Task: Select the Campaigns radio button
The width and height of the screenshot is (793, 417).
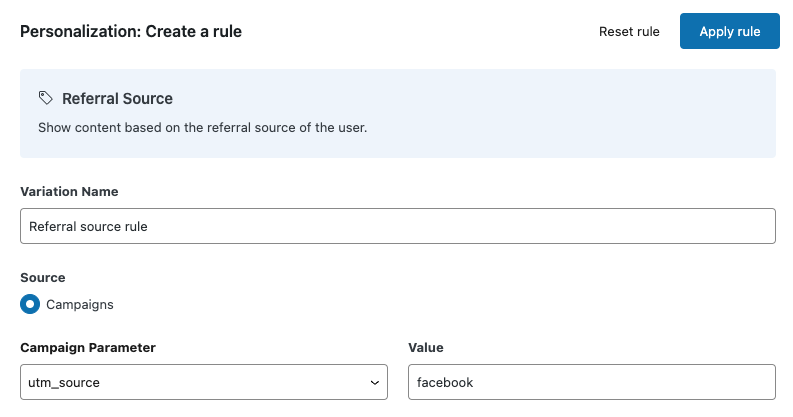Action: (30, 303)
